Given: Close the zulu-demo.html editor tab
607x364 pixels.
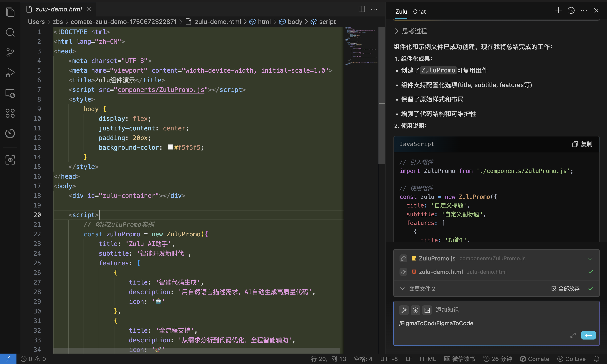Looking at the screenshot, I should pyautogui.click(x=89, y=9).
